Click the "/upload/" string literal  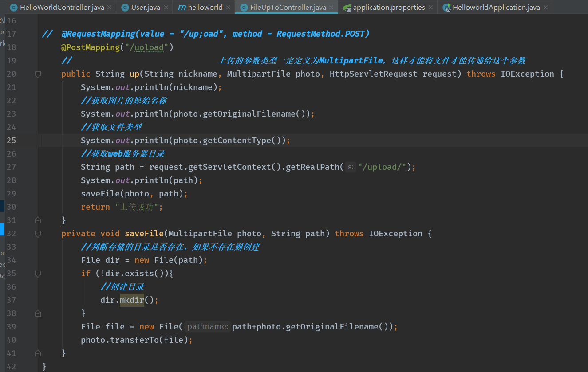[383, 167]
